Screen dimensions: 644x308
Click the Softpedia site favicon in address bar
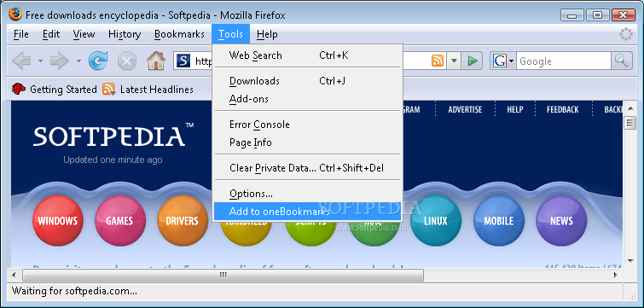(x=183, y=61)
